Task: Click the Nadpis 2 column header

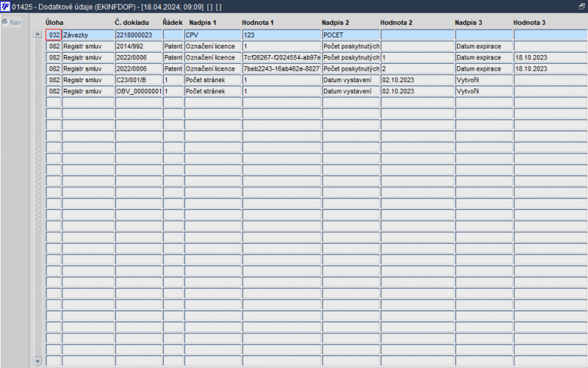Action: tap(335, 23)
